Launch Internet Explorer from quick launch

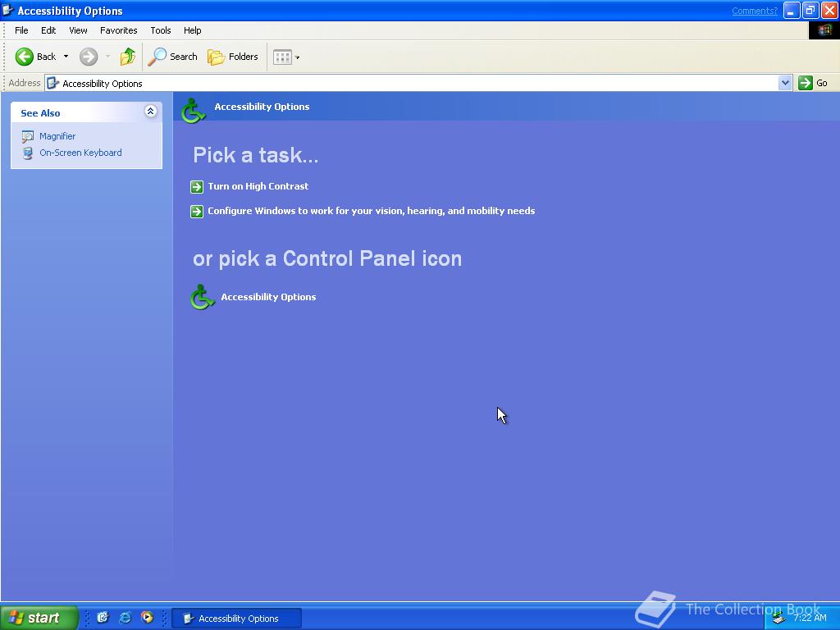coord(125,618)
